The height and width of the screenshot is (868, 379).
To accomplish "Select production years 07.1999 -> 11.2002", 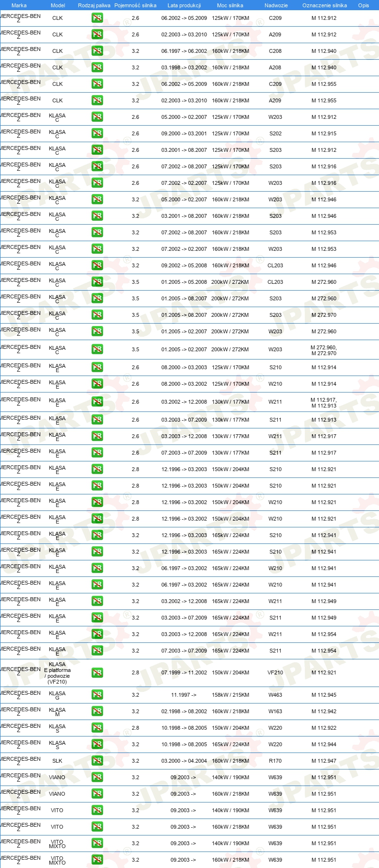I will (184, 672).
